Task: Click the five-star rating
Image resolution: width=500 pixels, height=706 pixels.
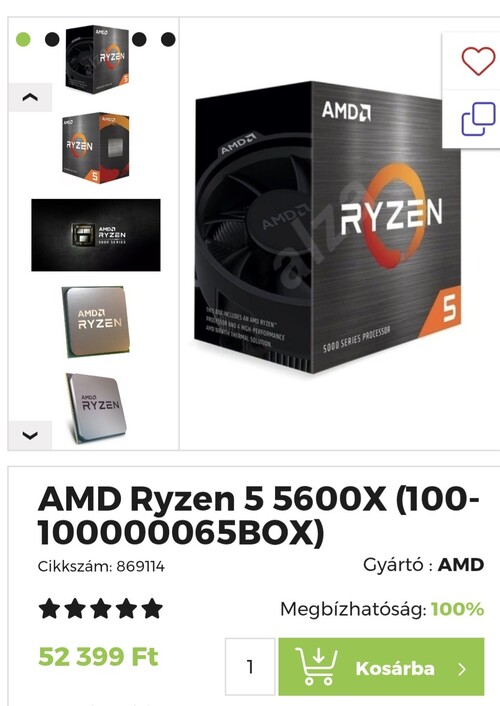Action: coord(100,609)
